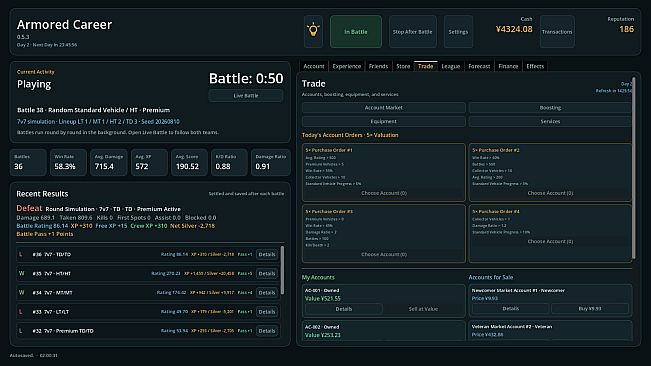Click the Battle: 0:50 timer

(x=246, y=78)
